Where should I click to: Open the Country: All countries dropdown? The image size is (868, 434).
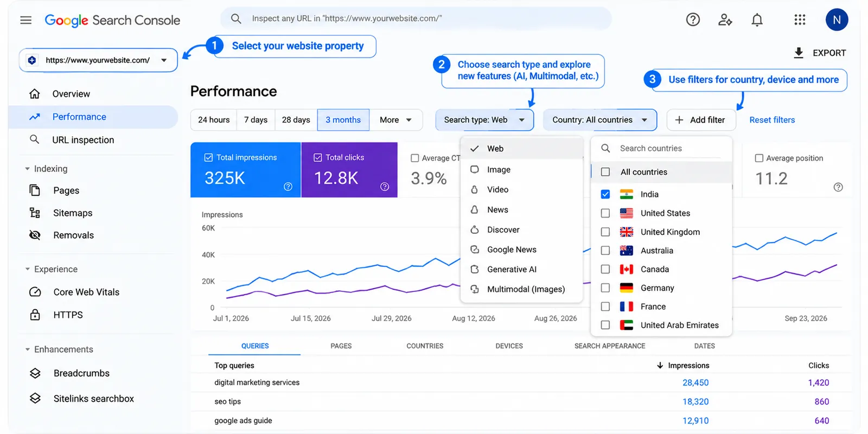(x=600, y=120)
